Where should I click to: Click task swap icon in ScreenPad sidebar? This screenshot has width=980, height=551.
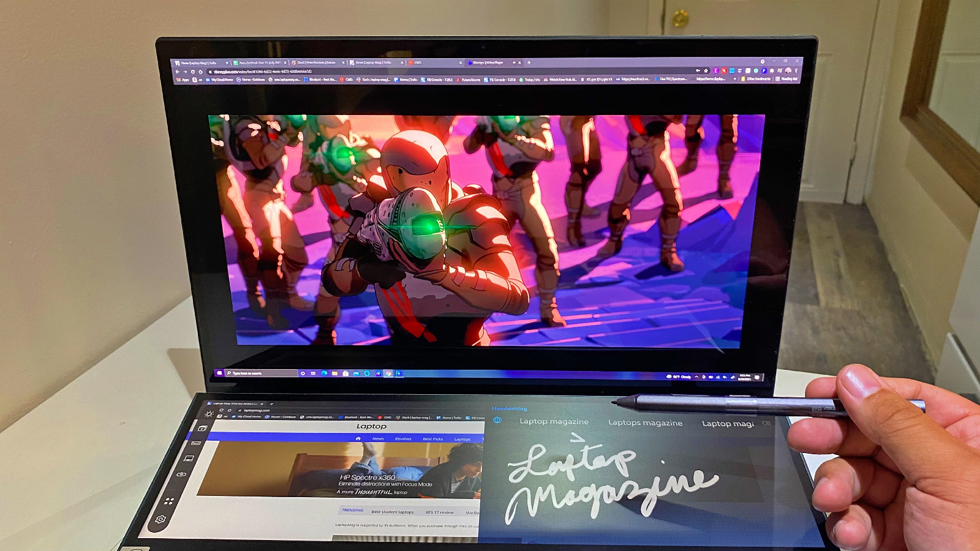click(x=181, y=474)
